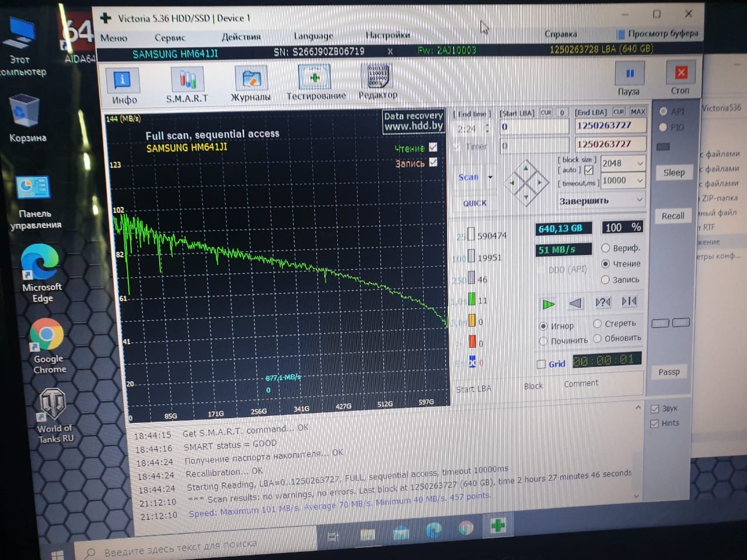
Task: Toggle the Звук sound checkbox
Action: [655, 409]
